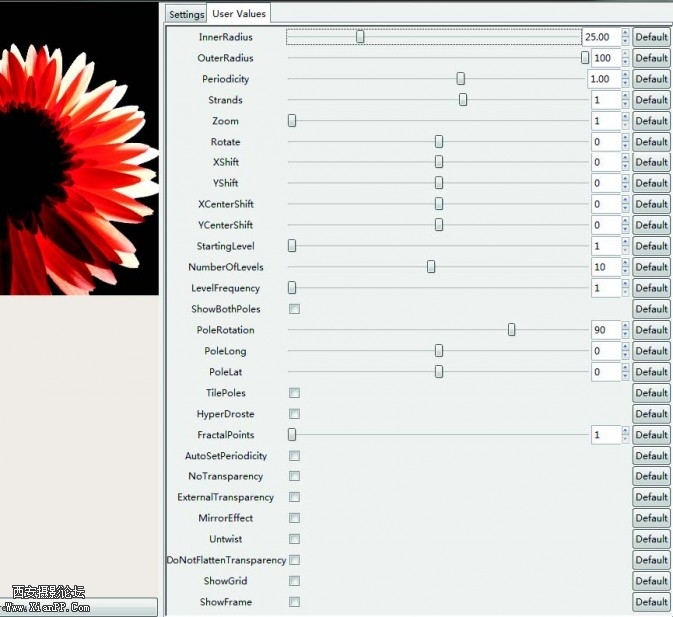Viewport: 673px width, 617px height.
Task: Increase StartingLevel with spinner up arrow
Action: 625,242
